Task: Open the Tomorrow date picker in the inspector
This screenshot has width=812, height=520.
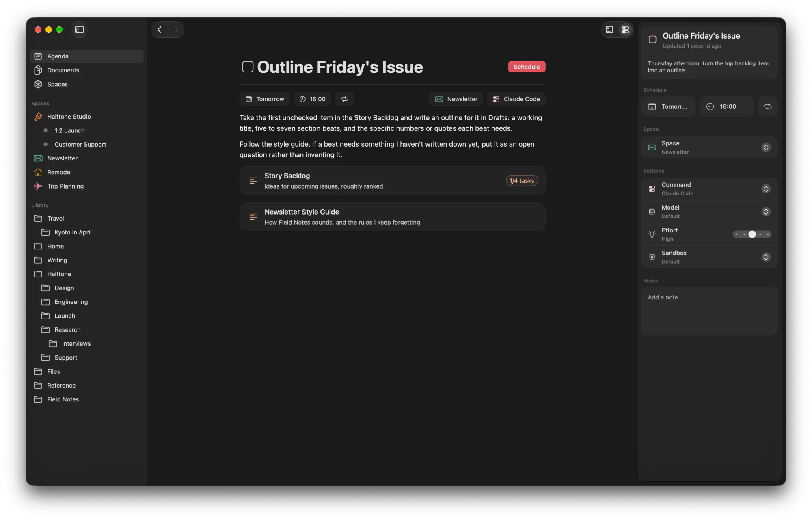Action: point(669,106)
